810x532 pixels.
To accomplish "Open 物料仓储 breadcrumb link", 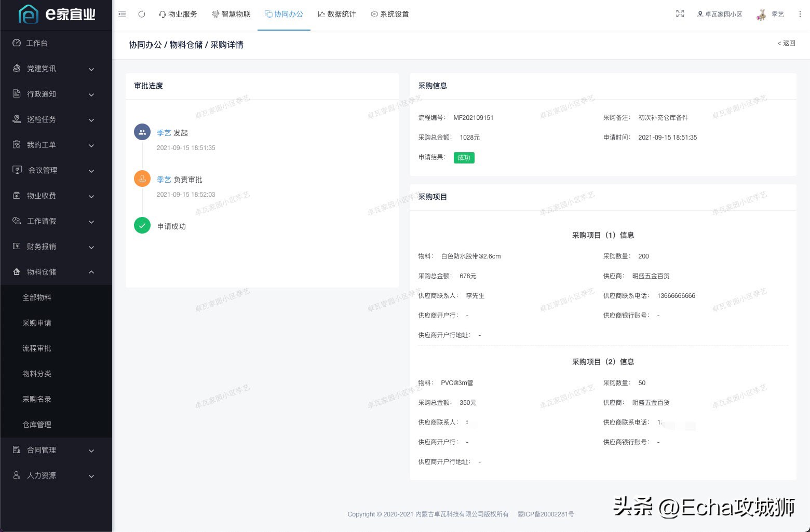I will pyautogui.click(x=184, y=45).
